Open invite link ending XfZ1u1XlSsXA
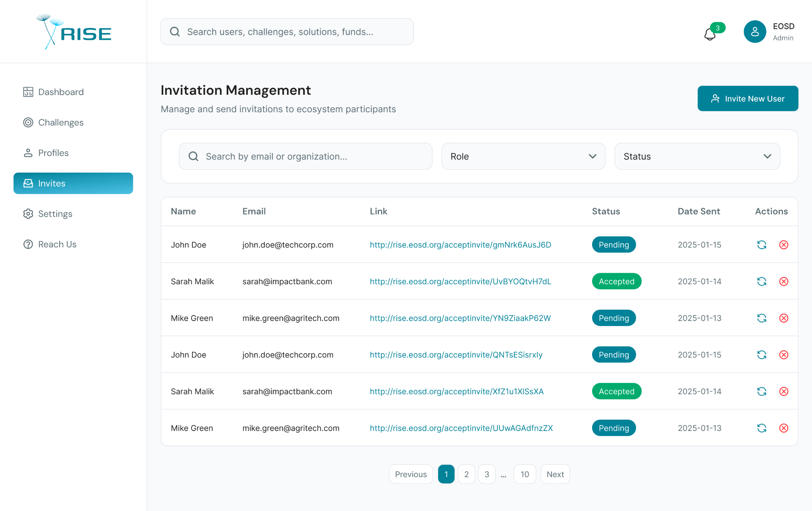This screenshot has height=511, width=812. [457, 391]
